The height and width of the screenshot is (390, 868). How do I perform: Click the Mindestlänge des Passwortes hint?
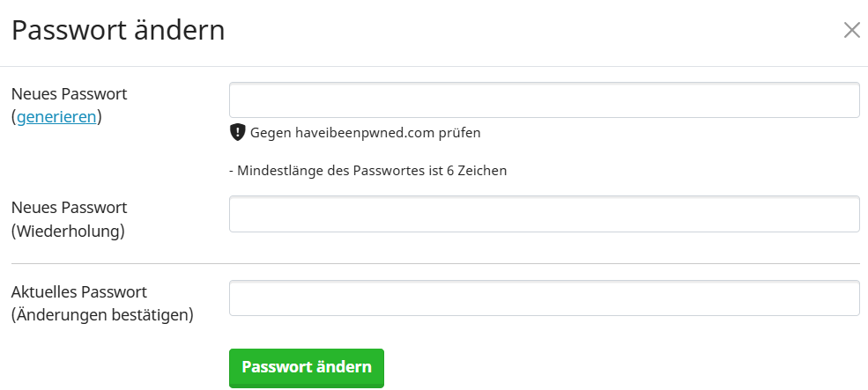coord(367,171)
